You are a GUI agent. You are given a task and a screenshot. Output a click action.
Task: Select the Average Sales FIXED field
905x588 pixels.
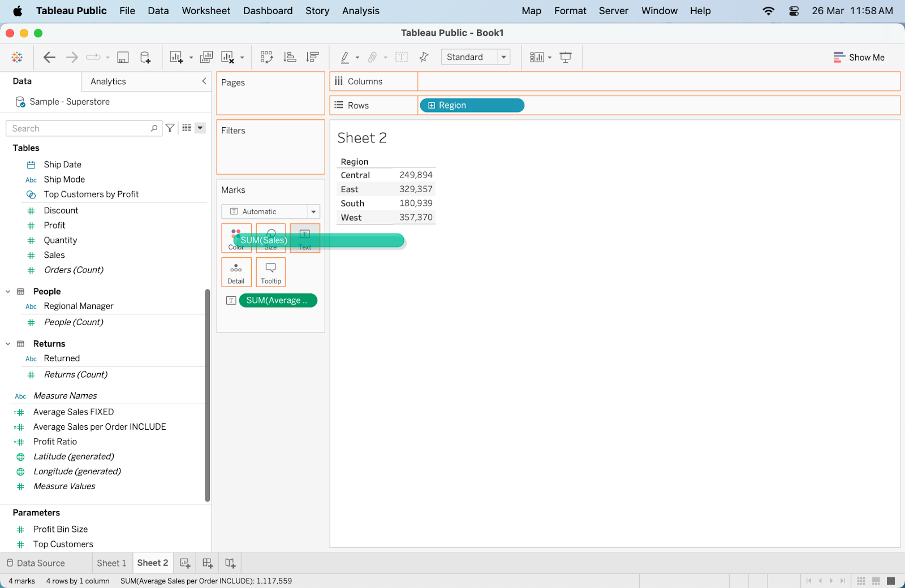click(74, 412)
